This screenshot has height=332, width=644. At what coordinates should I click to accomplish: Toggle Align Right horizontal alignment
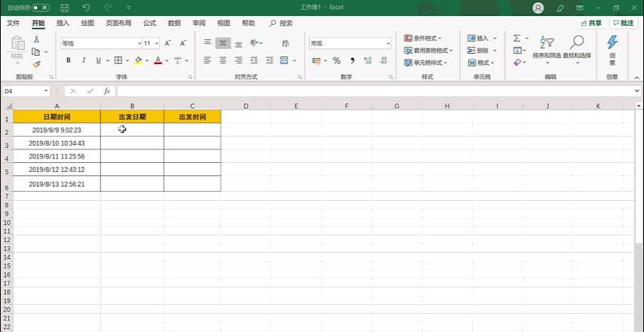(x=238, y=60)
